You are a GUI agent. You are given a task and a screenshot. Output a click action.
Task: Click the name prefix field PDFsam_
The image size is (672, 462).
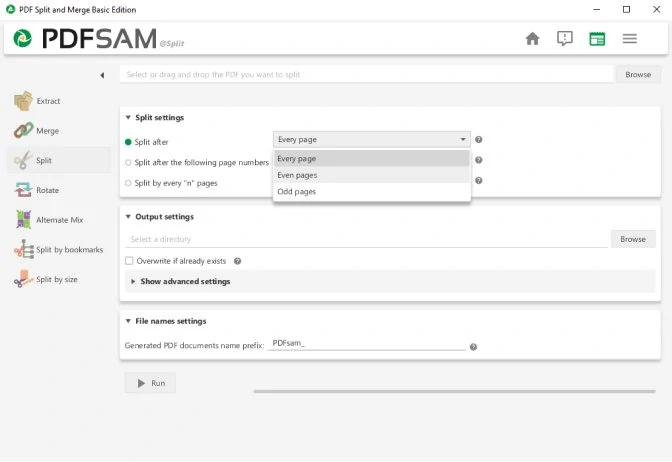point(366,343)
